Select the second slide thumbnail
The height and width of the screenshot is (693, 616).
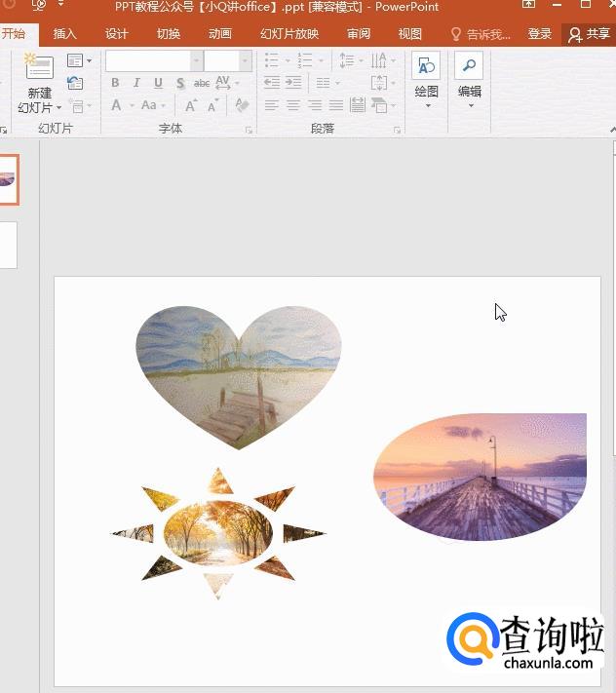(x=8, y=245)
